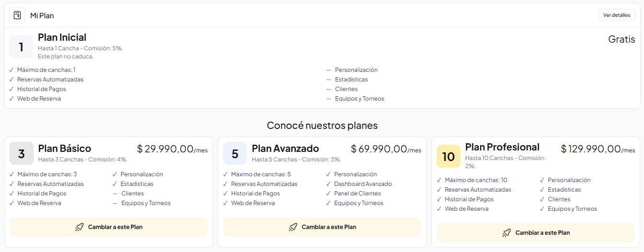
Task: Click Dashboard Avanzado feature in Plan Avanzado
Action: click(363, 184)
